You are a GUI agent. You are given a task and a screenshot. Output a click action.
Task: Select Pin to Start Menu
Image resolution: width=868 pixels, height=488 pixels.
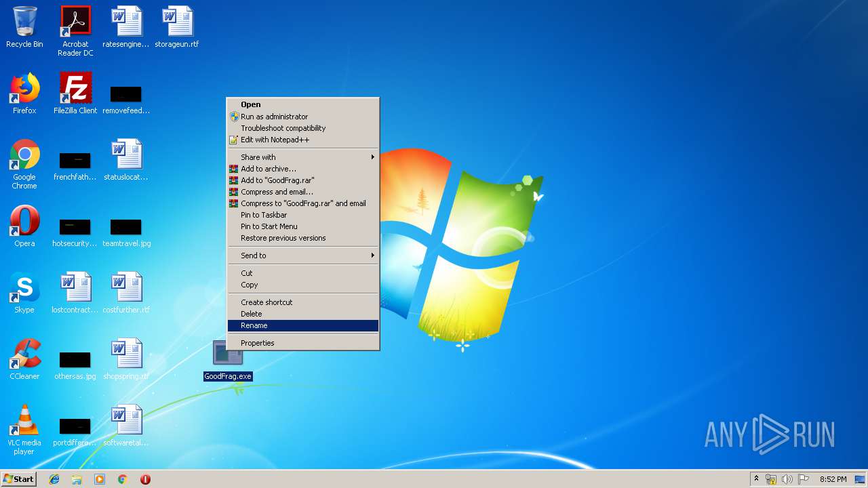point(302,226)
